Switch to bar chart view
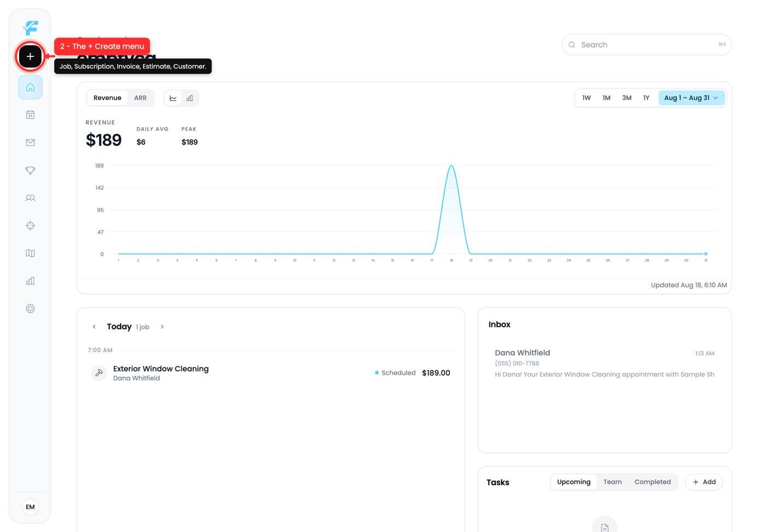766x532 pixels. click(190, 98)
